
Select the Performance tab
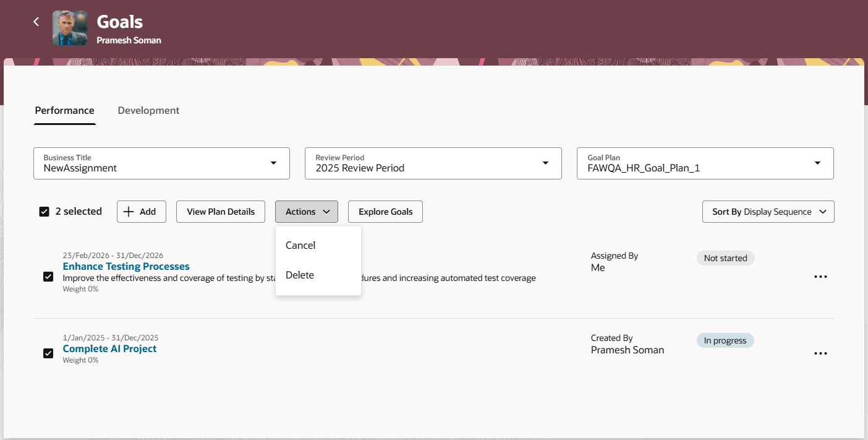pos(64,110)
